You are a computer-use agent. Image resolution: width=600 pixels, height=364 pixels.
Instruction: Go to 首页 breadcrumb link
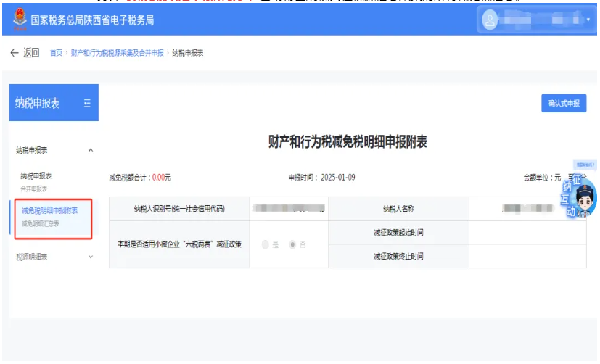(x=55, y=54)
